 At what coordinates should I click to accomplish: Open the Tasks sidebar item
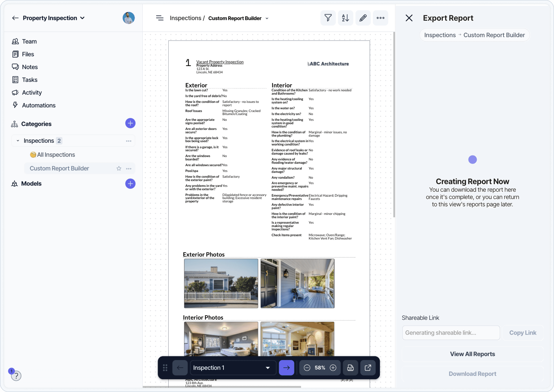30,80
